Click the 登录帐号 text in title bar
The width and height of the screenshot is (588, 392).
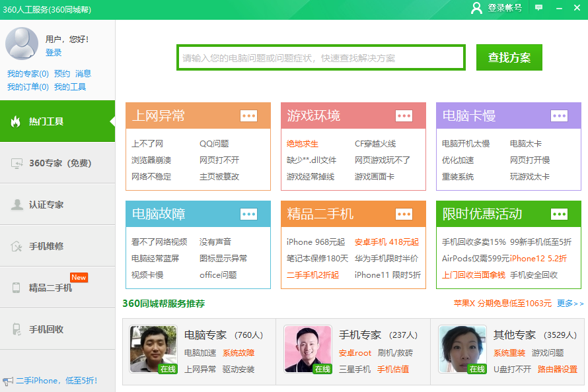505,8
